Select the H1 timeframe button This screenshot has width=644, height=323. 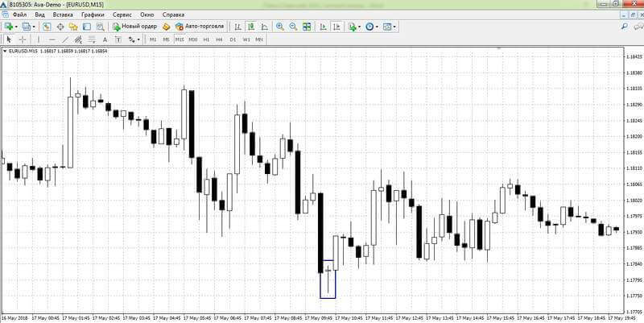coord(206,39)
